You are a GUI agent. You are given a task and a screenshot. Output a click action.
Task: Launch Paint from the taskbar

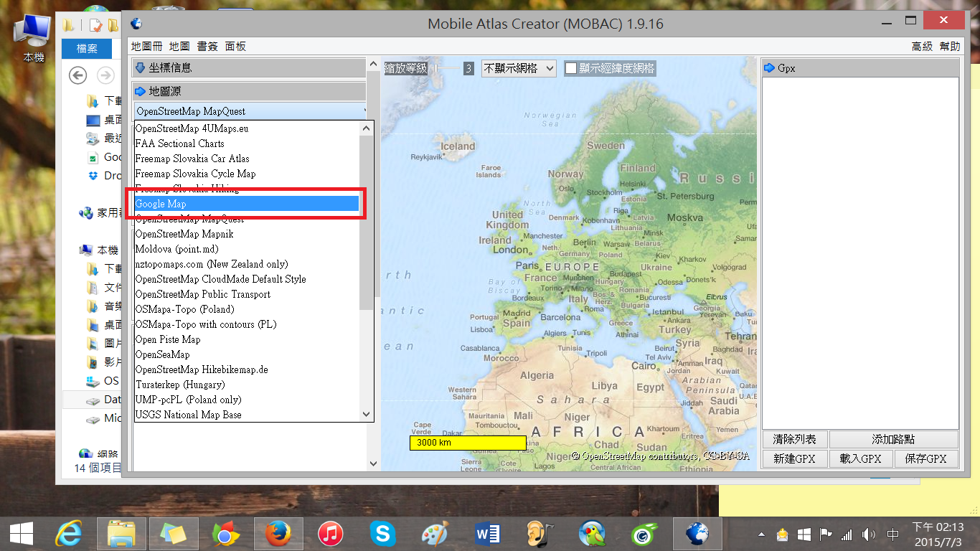(434, 534)
